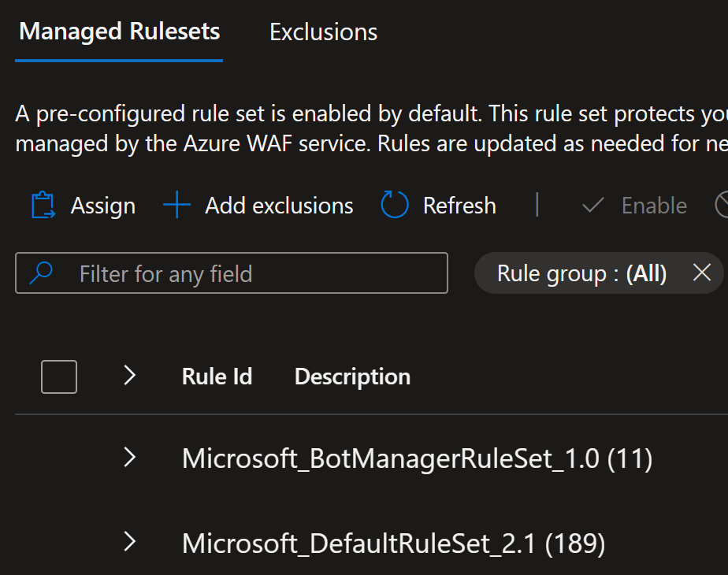This screenshot has width=728, height=575.
Task: Click the magnifier icon in filter box
Action: tap(41, 273)
